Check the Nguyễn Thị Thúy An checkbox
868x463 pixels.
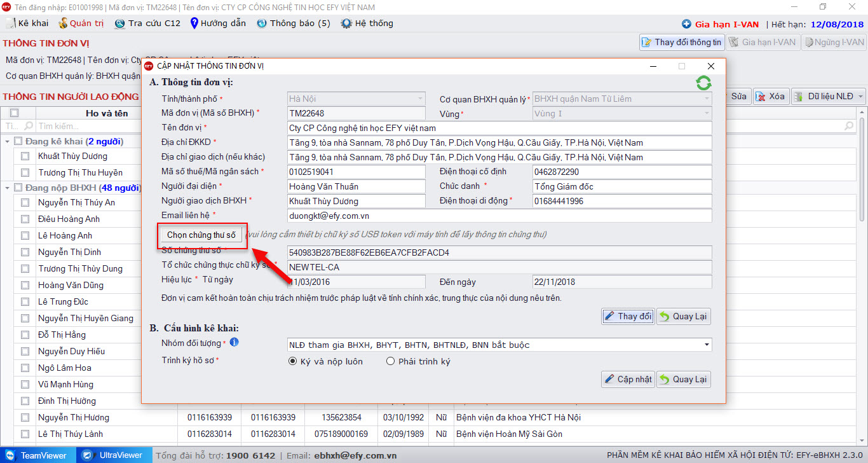25,202
